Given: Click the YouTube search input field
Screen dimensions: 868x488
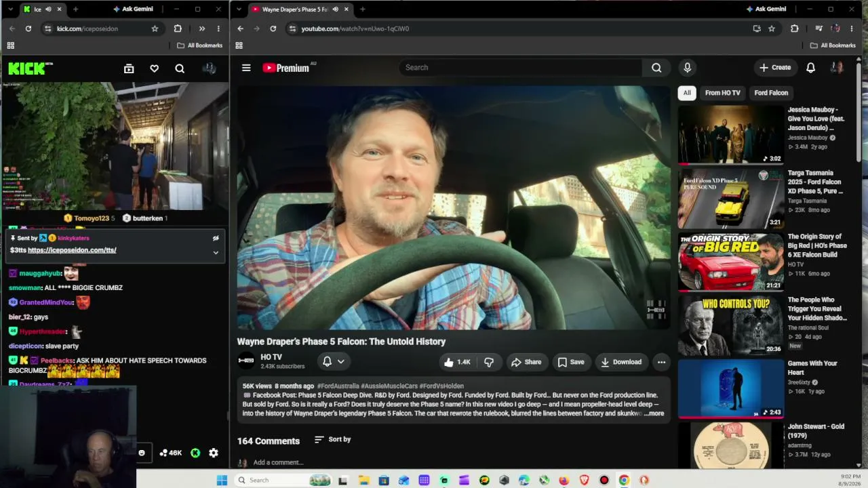Looking at the screenshot, I should coord(520,68).
